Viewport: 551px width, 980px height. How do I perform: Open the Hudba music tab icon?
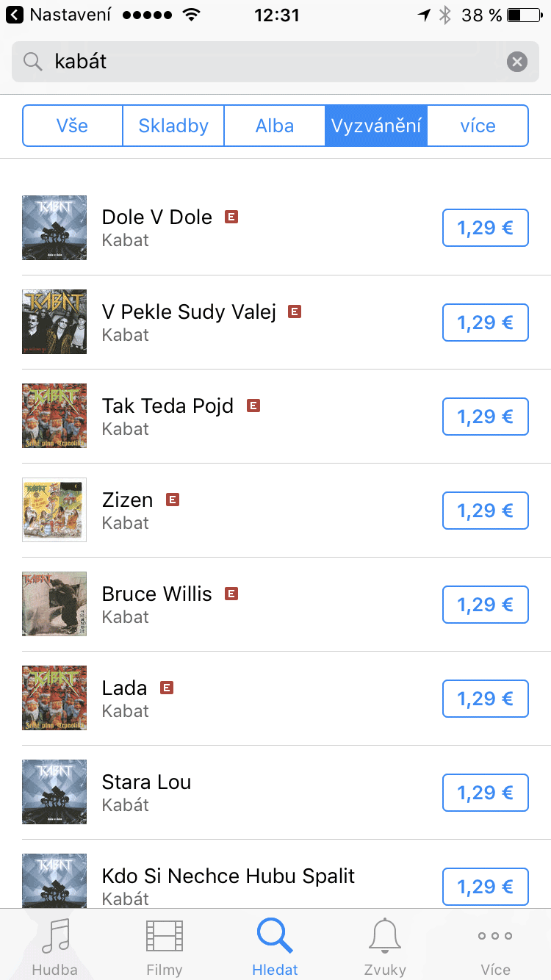[55, 937]
